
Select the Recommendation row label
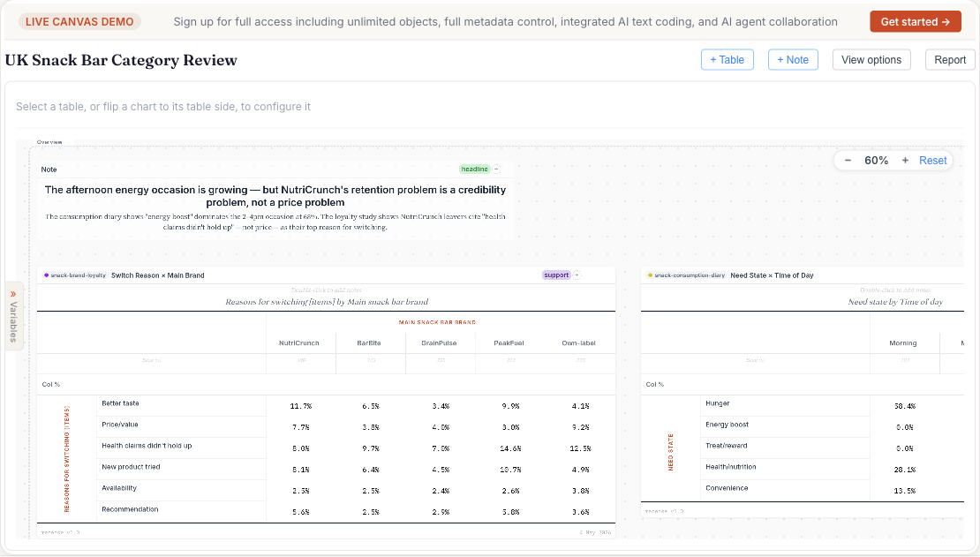(x=130, y=509)
